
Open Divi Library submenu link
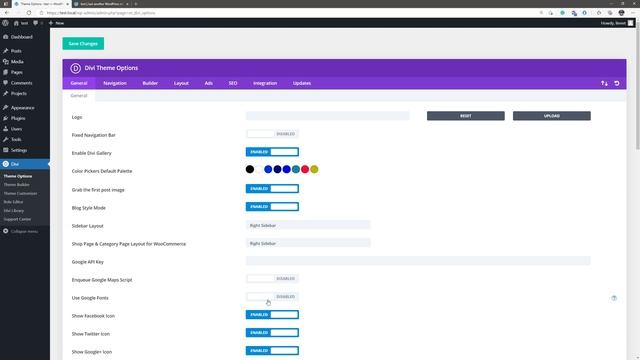click(x=14, y=211)
